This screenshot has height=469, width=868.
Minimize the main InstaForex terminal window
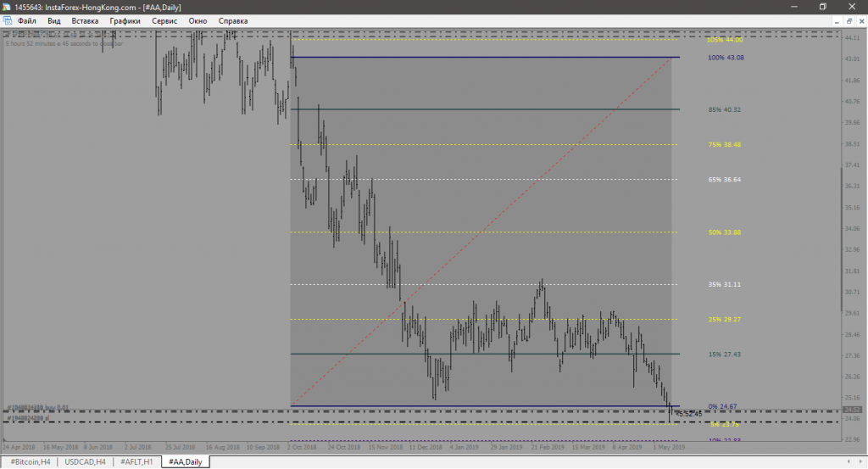coord(793,6)
